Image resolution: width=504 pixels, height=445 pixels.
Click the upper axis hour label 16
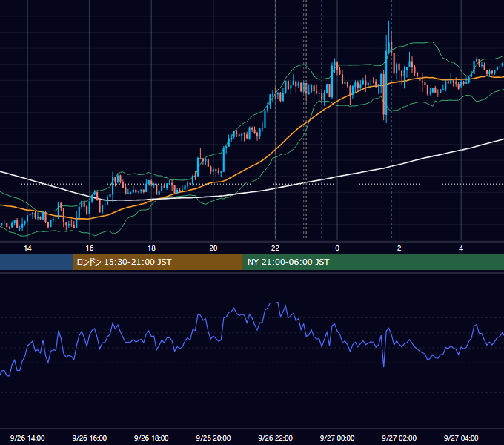[x=90, y=248]
